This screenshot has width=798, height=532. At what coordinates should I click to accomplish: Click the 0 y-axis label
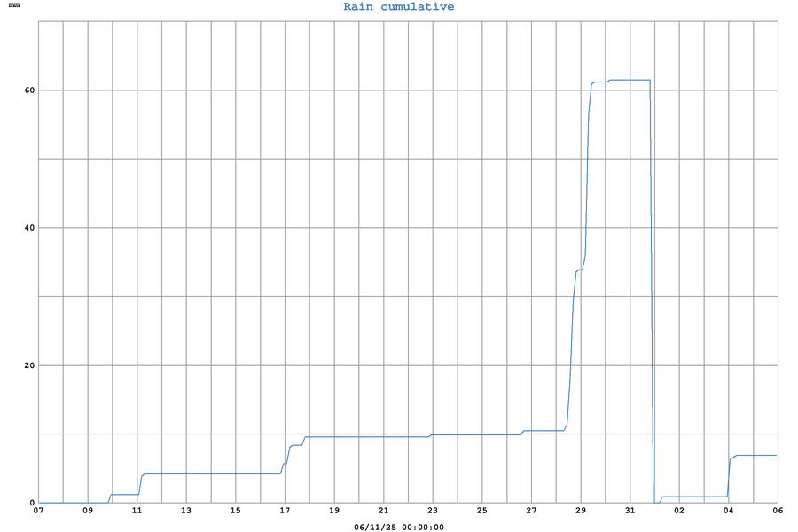(31, 503)
